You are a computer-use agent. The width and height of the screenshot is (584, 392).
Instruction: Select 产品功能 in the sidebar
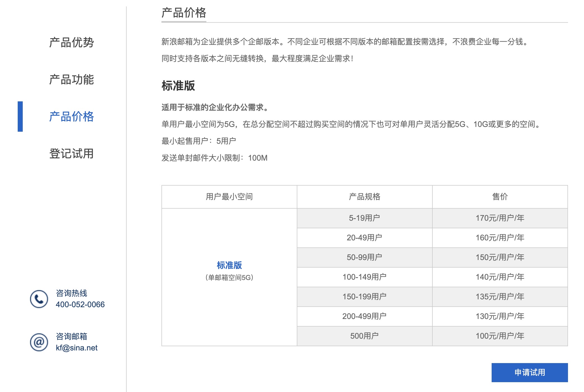pyautogui.click(x=71, y=79)
